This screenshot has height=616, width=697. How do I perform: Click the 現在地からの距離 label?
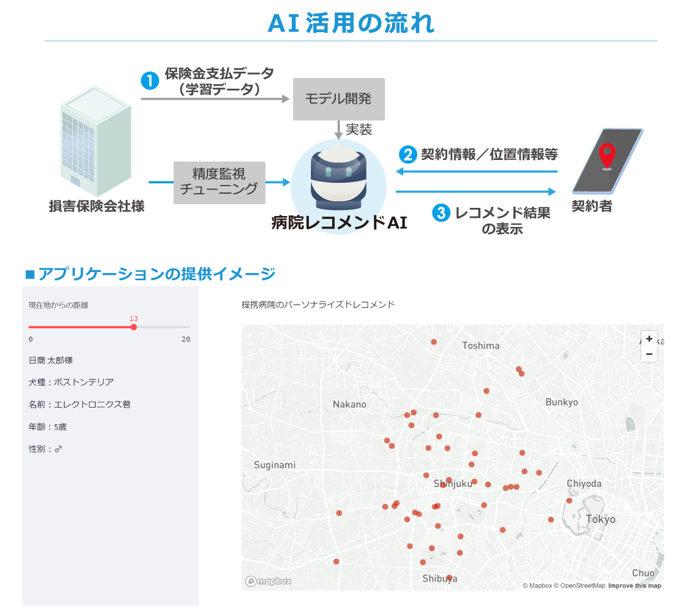click(x=58, y=305)
